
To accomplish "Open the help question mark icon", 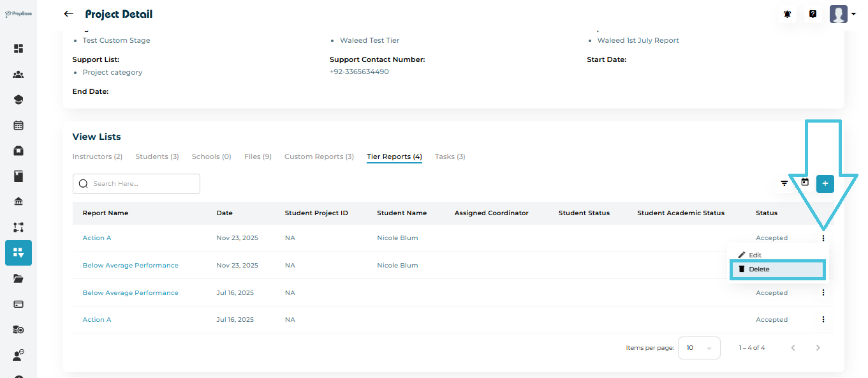I will (813, 14).
